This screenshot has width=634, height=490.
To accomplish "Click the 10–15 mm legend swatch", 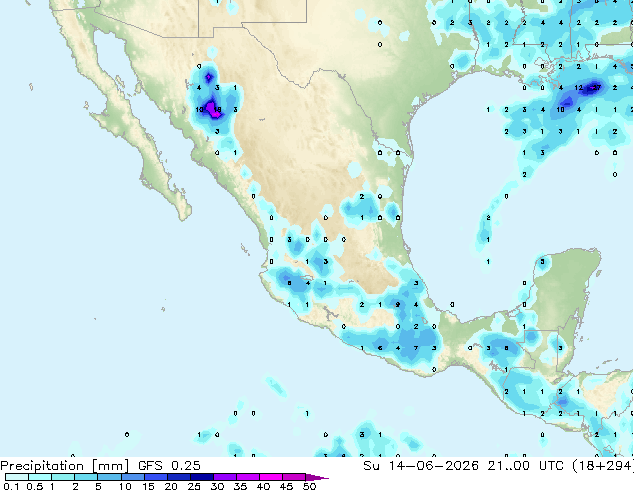I will pos(132,477).
